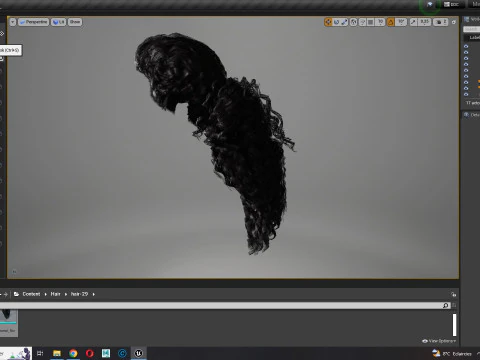Click the circled icon in top toolbar
Image resolution: width=480 pixels, height=360 pixels.
click(429, 5)
